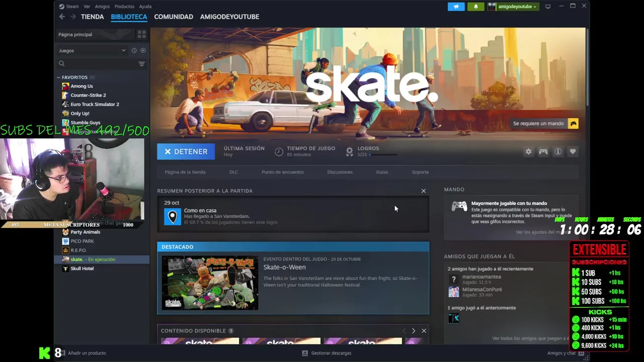This screenshot has width=644, height=362.
Task: Add skate. to favorites heart icon
Action: [573, 151]
